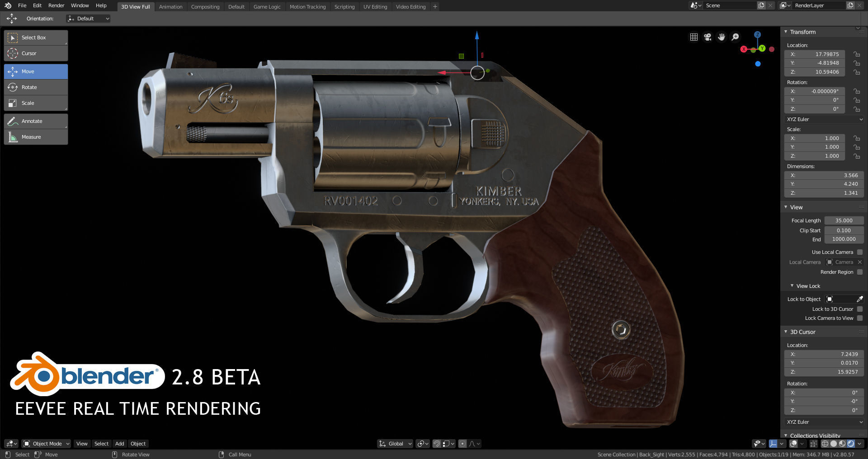The height and width of the screenshot is (459, 868).
Task: Open transform rotation XYZ Euler dropdown
Action: tap(825, 119)
